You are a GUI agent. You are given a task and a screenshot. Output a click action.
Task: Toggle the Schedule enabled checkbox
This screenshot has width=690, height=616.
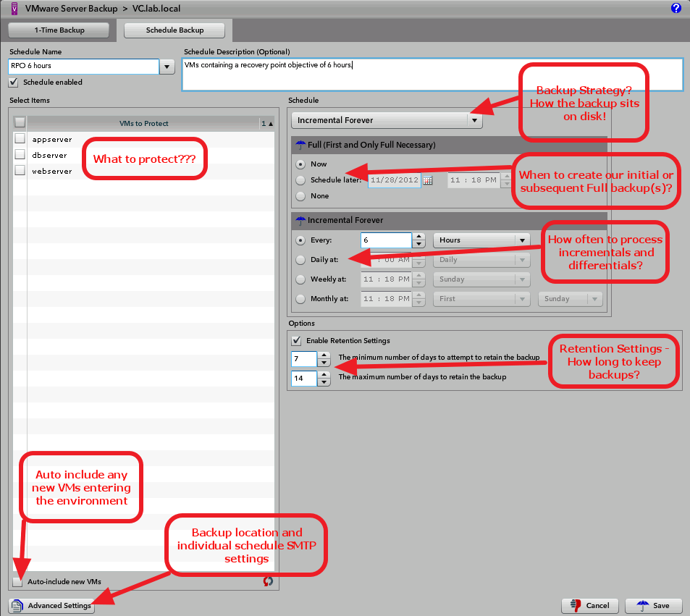click(14, 83)
